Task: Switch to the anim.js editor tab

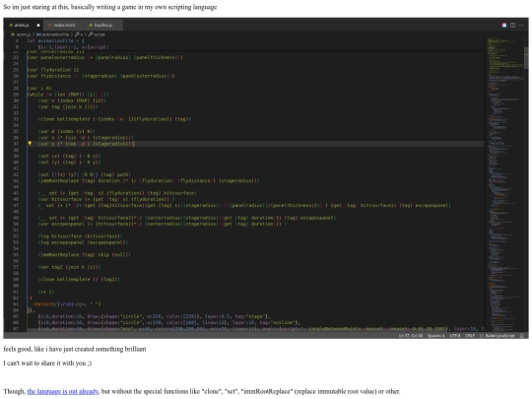Action: pyautogui.click(x=24, y=25)
